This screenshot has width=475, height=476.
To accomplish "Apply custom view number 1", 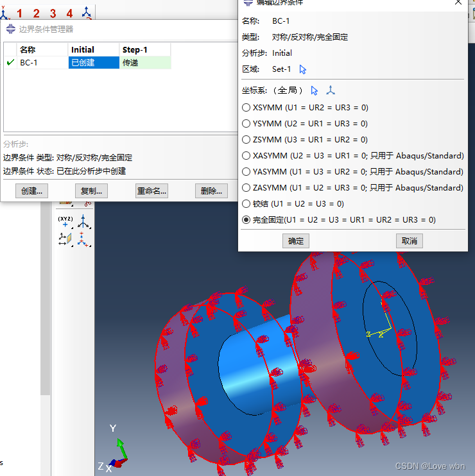I will pos(19,13).
